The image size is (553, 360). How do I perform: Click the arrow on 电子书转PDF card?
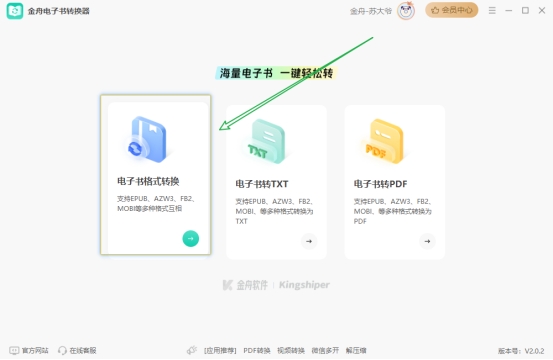[427, 242]
